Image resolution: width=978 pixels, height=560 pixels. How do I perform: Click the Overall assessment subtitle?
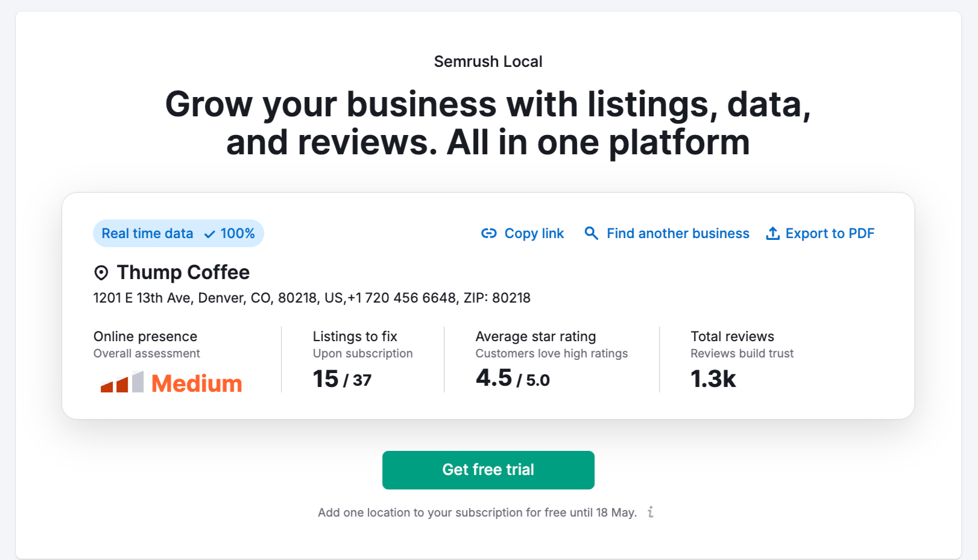147,353
